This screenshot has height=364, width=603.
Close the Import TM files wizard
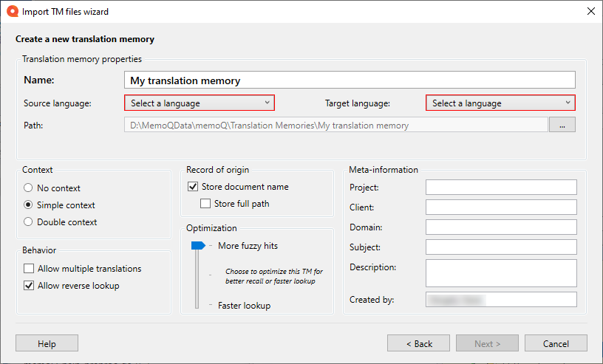pyautogui.click(x=591, y=12)
